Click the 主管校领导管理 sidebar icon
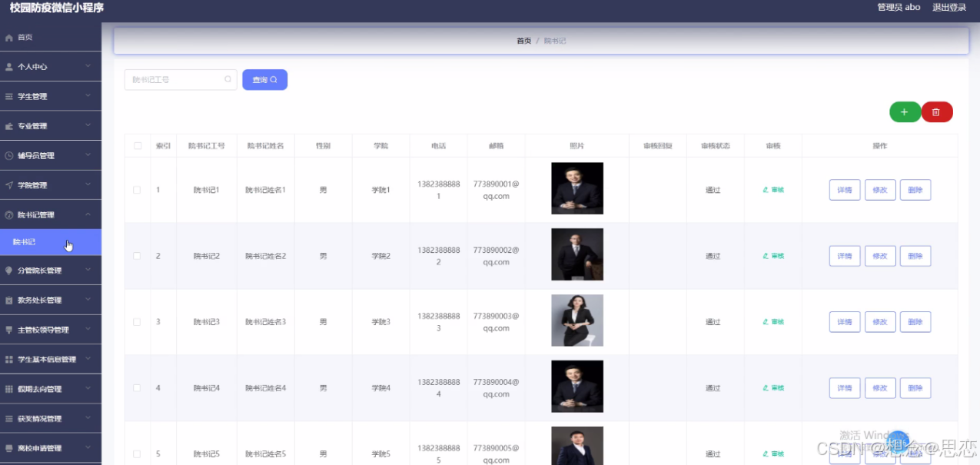Viewport: 980px width, 465px height. tap(9, 330)
